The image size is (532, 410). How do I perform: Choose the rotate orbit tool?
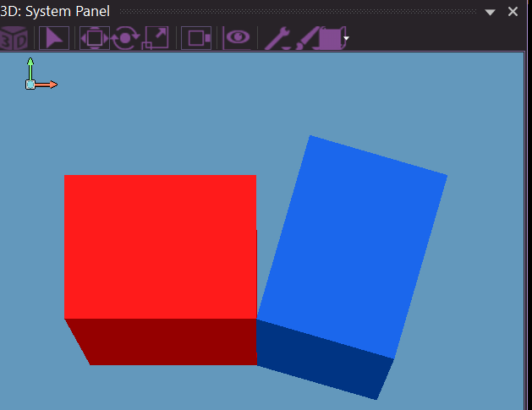coord(126,38)
